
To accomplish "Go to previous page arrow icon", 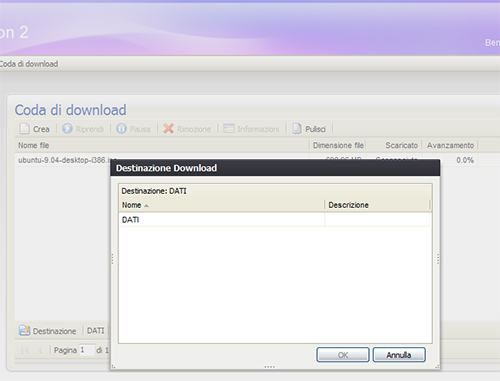I will 40,350.
